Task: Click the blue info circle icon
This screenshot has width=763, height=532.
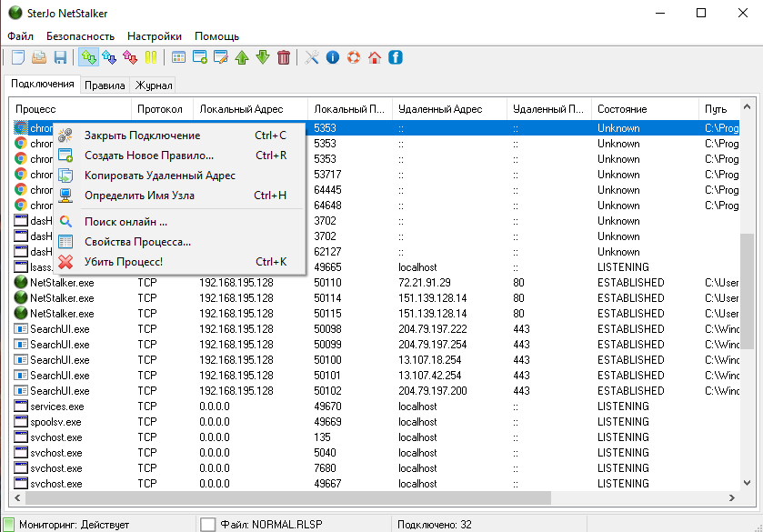Action: (x=333, y=57)
